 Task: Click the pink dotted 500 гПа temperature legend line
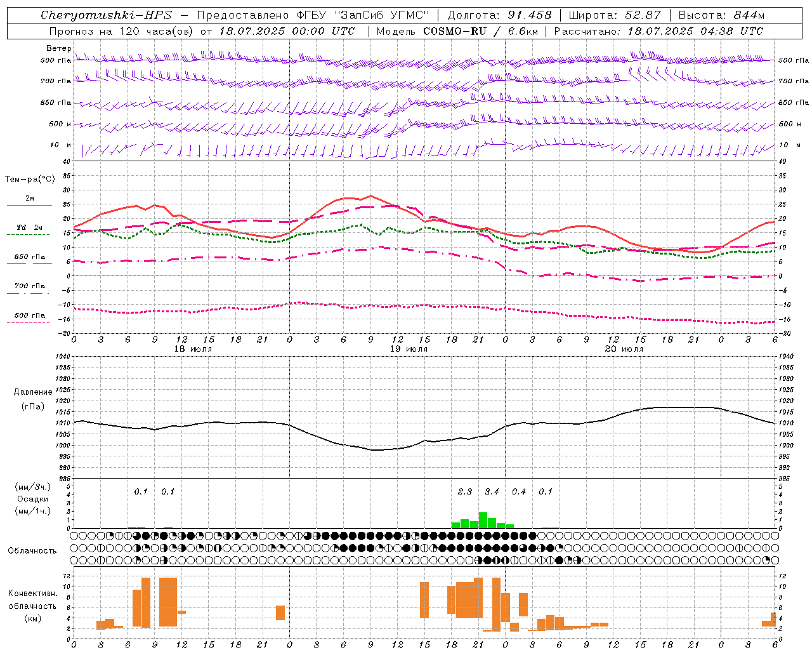click(29, 323)
